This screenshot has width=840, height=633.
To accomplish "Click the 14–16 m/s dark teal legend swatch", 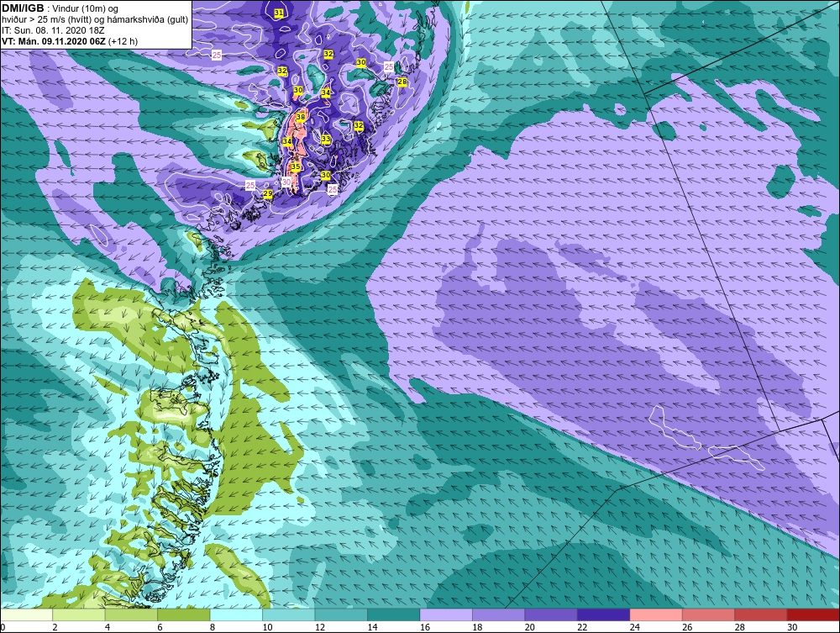I will point(394,615).
